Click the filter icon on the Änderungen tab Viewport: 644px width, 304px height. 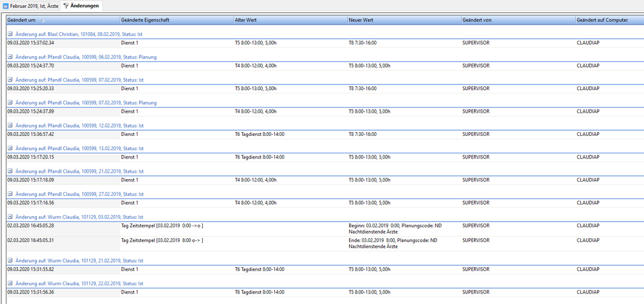click(66, 5)
